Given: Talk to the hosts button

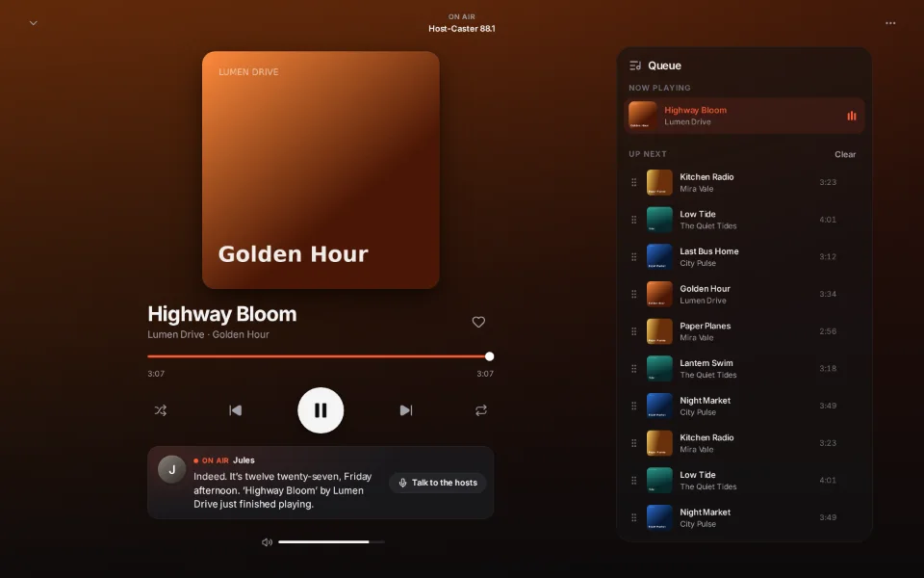Looking at the screenshot, I should tap(438, 483).
